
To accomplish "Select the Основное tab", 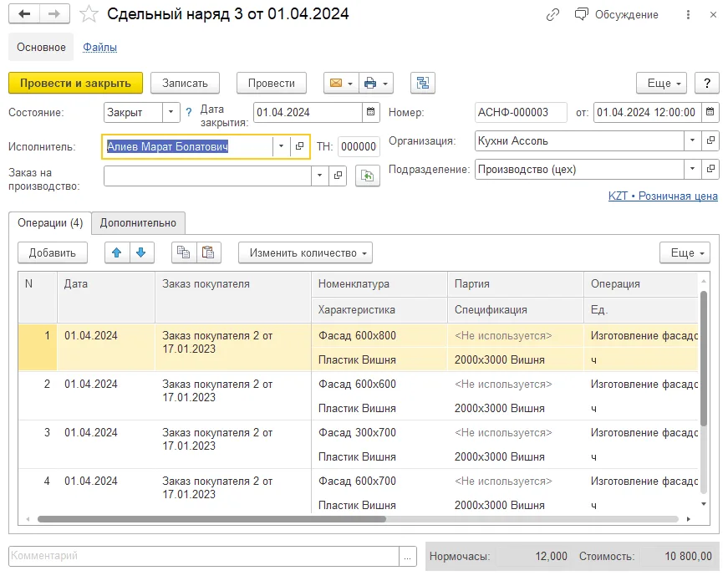I will [41, 47].
